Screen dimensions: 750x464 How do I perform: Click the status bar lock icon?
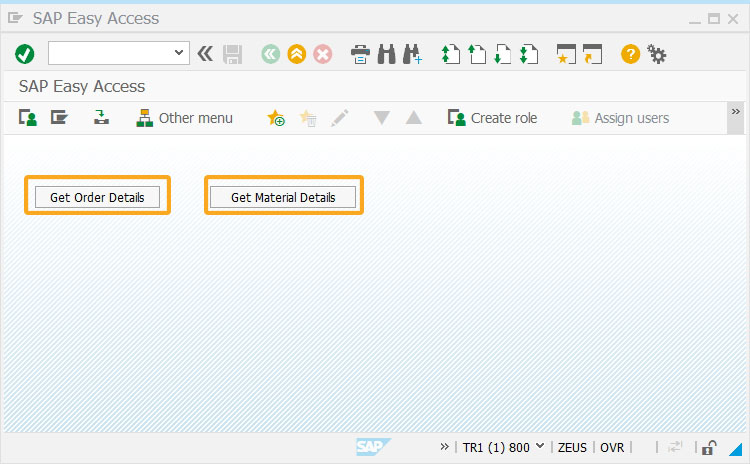709,448
